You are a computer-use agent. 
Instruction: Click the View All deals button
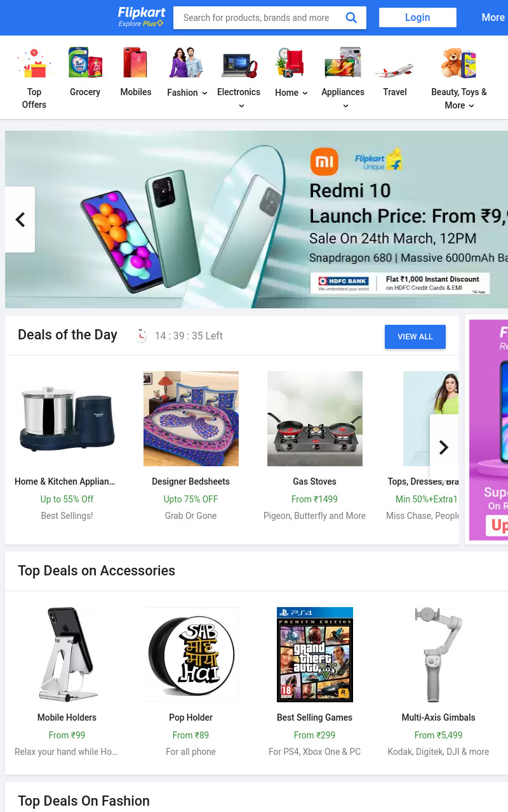click(x=415, y=337)
